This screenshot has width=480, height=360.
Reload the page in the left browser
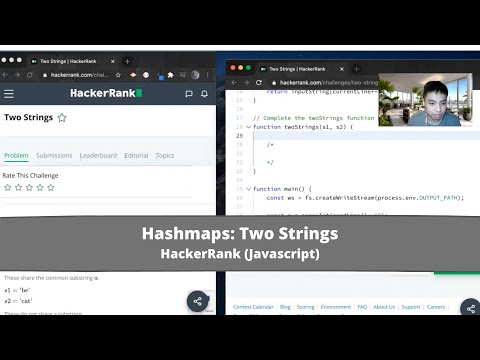(30, 75)
